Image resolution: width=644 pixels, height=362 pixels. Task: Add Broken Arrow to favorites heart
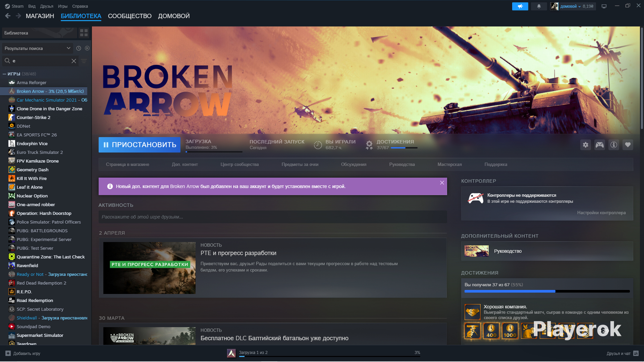click(x=628, y=145)
